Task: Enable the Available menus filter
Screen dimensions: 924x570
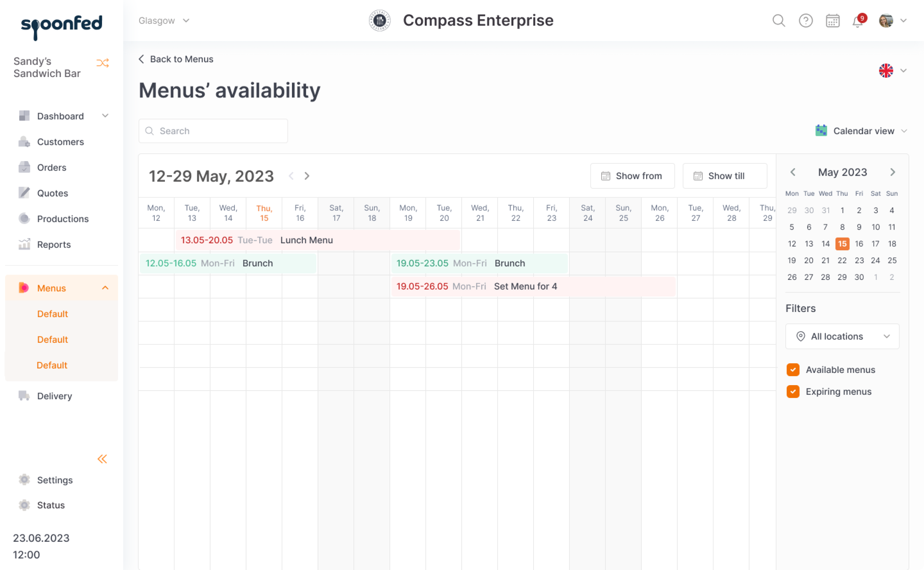Action: click(x=793, y=370)
